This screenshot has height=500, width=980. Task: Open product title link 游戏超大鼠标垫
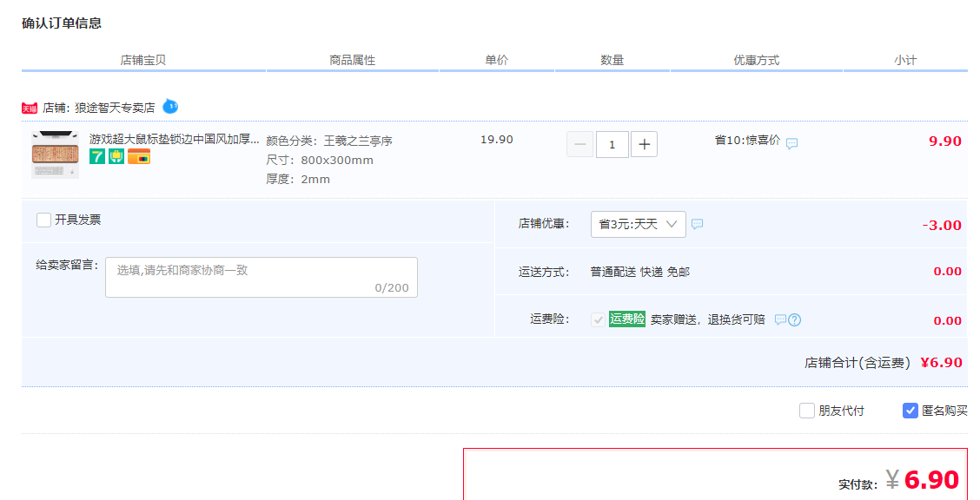174,139
